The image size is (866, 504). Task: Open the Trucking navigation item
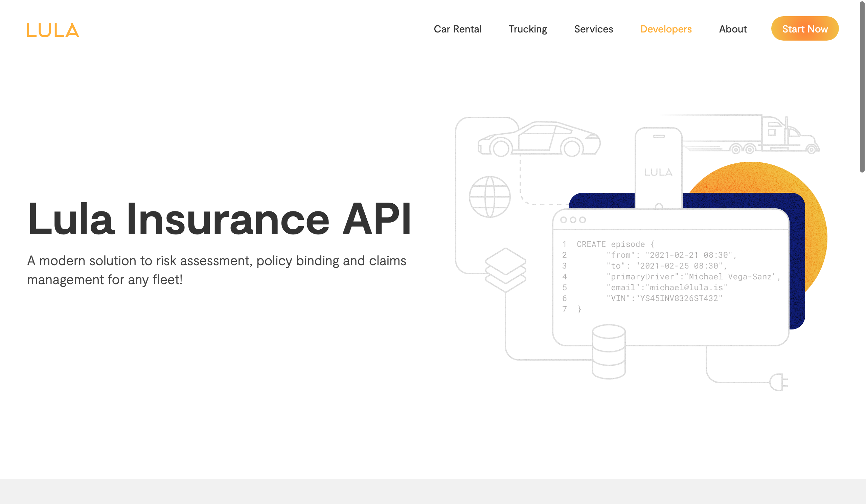[527, 29]
